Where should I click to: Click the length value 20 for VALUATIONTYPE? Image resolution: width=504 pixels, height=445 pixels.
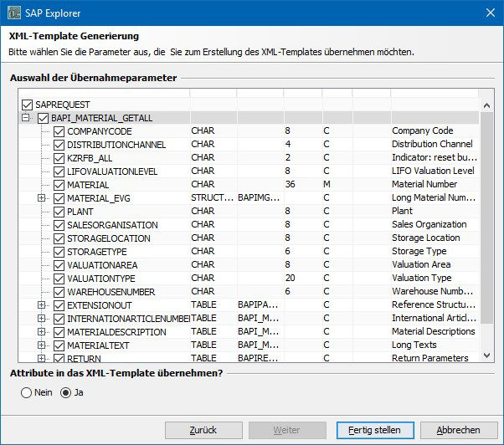pyautogui.click(x=291, y=278)
